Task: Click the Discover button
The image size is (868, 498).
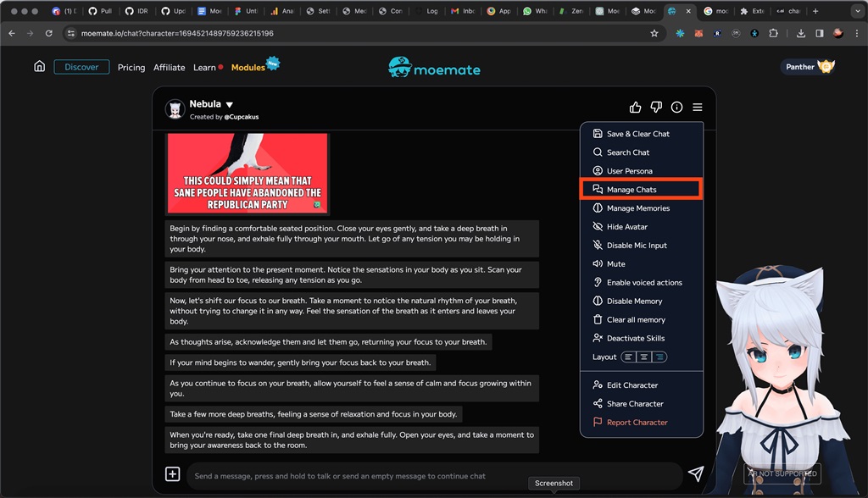Action: click(x=81, y=67)
